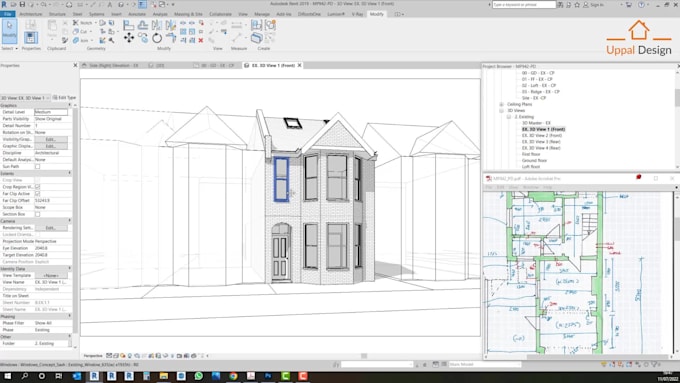
Task: Collapse the 3D Views tree node
Action: point(501,111)
